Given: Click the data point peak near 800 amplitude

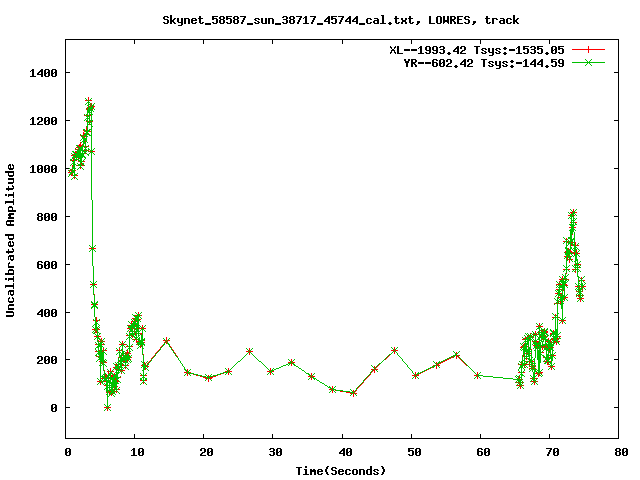Looking at the screenshot, I should click(573, 213).
